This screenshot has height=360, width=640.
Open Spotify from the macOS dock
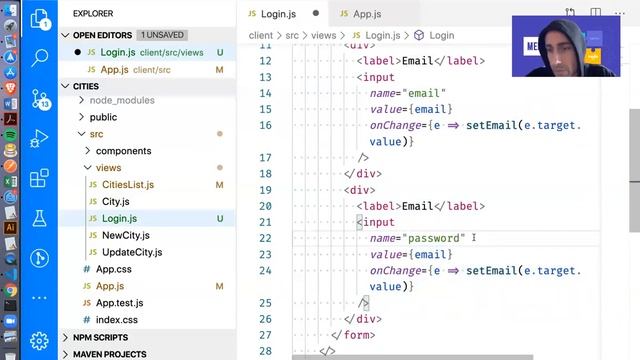coord(11,134)
